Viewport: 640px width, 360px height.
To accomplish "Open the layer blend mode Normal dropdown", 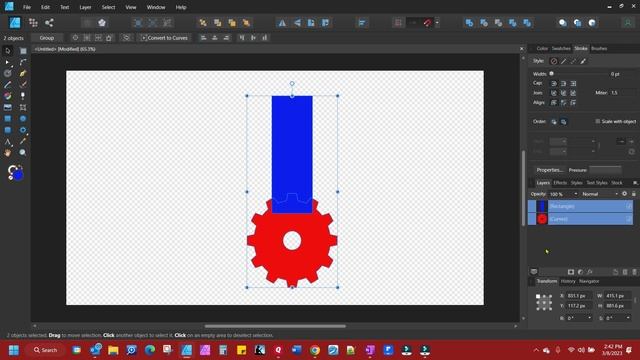I will click(x=600, y=194).
